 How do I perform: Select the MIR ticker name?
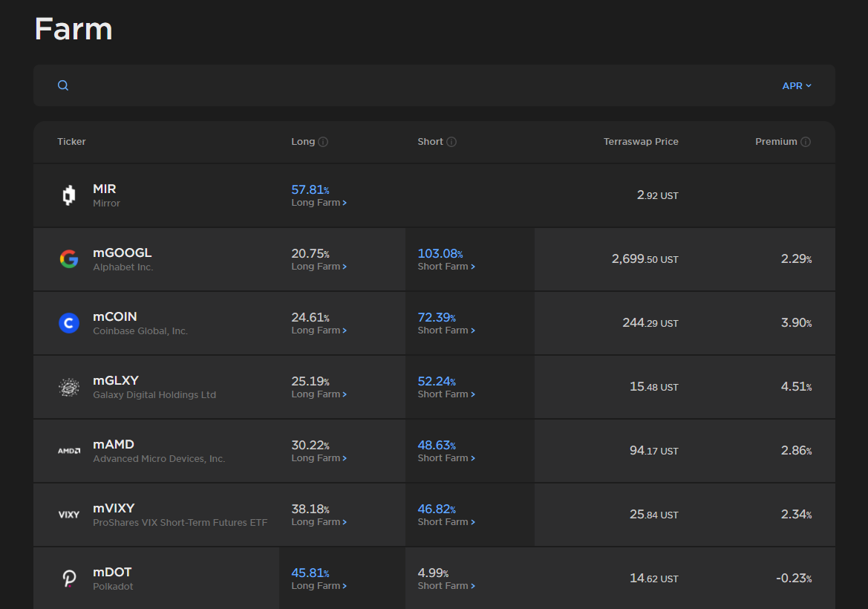(104, 189)
